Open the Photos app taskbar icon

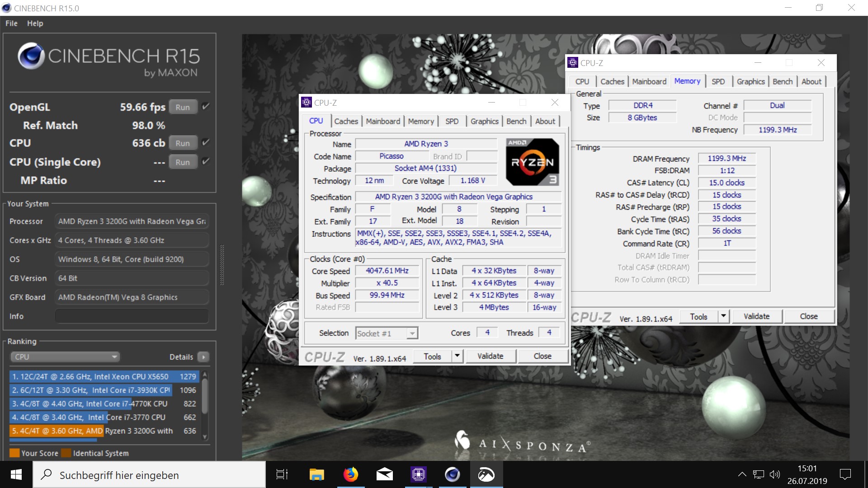click(x=486, y=474)
